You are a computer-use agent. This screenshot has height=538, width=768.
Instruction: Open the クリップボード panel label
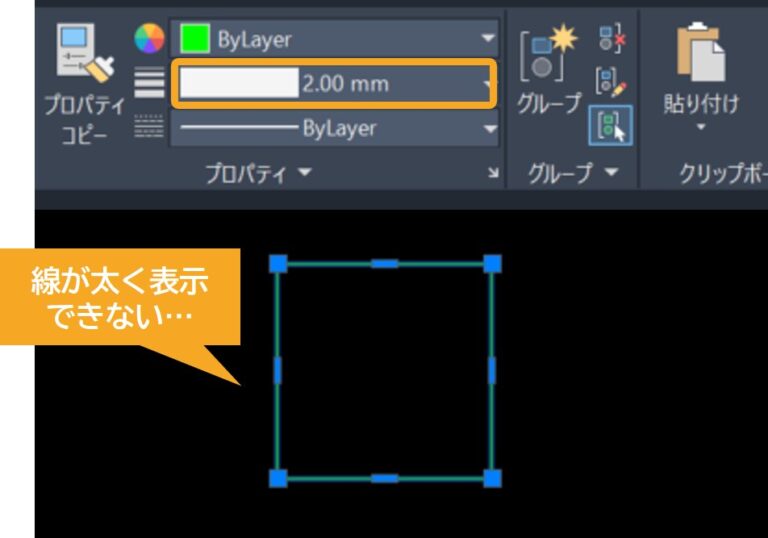click(722, 173)
